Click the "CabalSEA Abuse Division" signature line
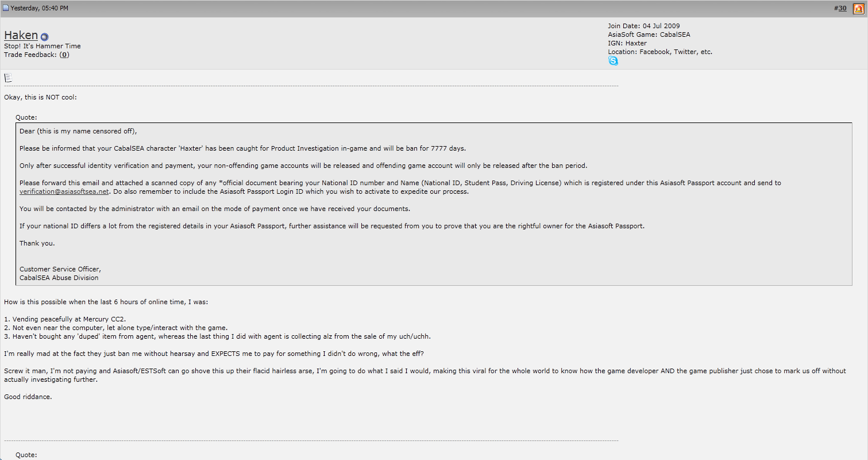868x460 pixels. (x=59, y=278)
